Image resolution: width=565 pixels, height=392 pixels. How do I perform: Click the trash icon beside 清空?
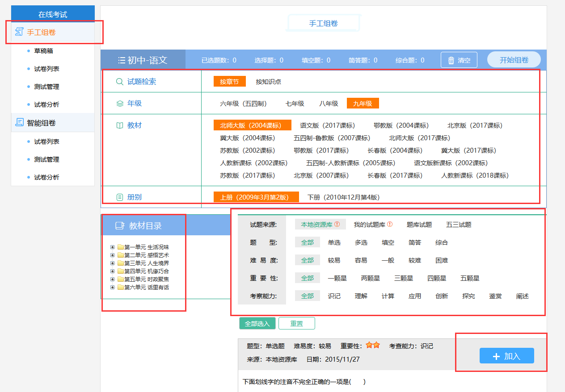tap(451, 60)
